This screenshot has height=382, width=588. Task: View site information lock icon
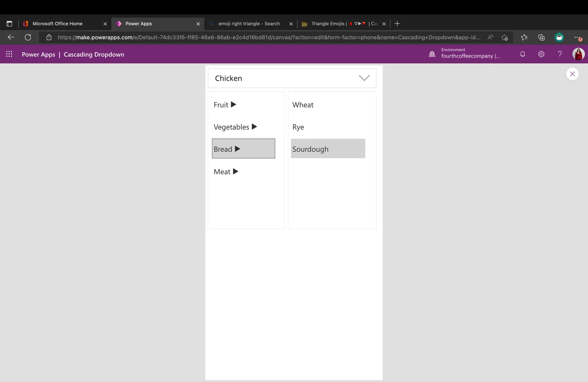tap(49, 37)
